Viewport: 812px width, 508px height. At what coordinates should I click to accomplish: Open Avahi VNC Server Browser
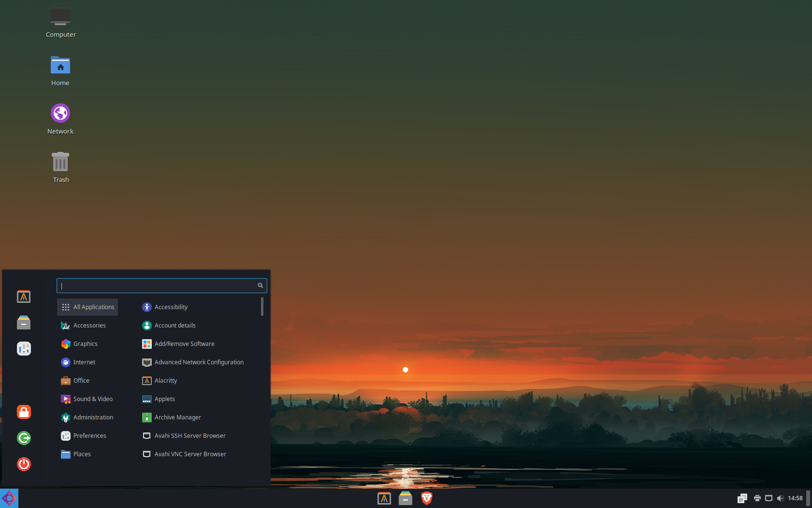point(199,454)
